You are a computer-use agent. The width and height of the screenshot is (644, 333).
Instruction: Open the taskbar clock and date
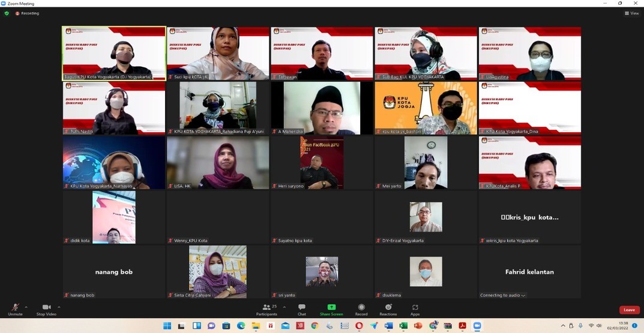(618, 326)
